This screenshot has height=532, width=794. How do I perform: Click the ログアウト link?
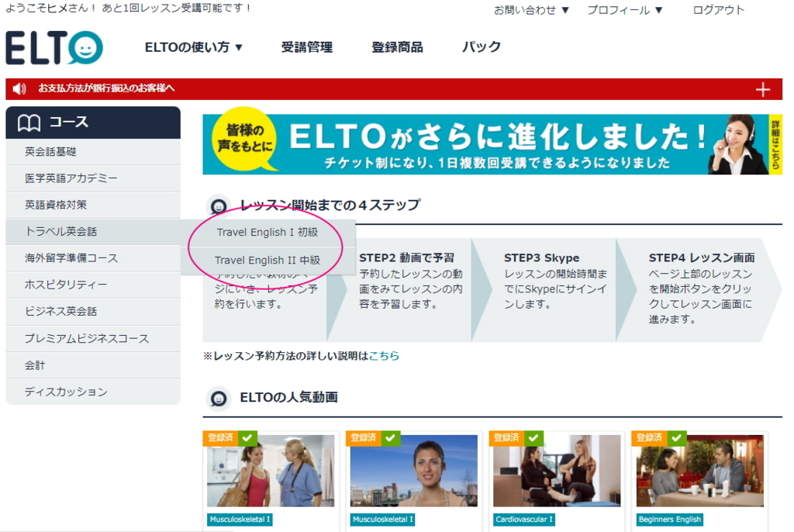(x=718, y=9)
